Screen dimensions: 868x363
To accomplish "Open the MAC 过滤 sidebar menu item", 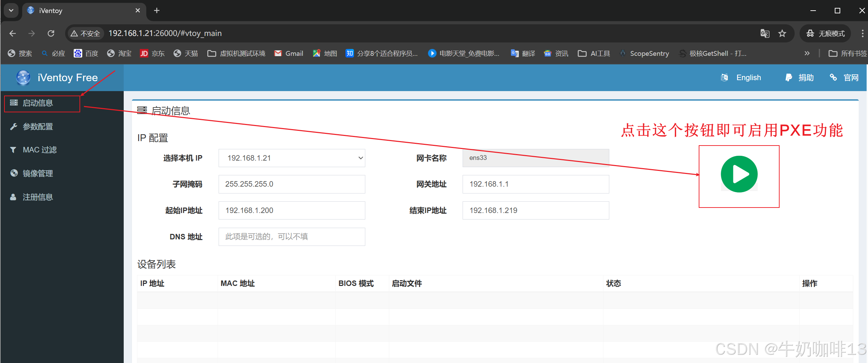I will pos(39,150).
